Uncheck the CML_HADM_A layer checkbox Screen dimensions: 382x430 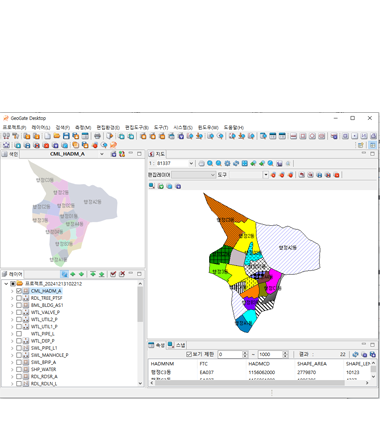pos(19,291)
